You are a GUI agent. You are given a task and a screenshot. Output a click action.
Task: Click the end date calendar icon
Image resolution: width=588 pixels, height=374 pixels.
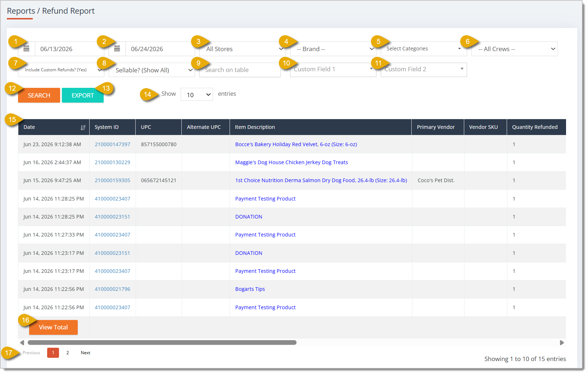117,49
